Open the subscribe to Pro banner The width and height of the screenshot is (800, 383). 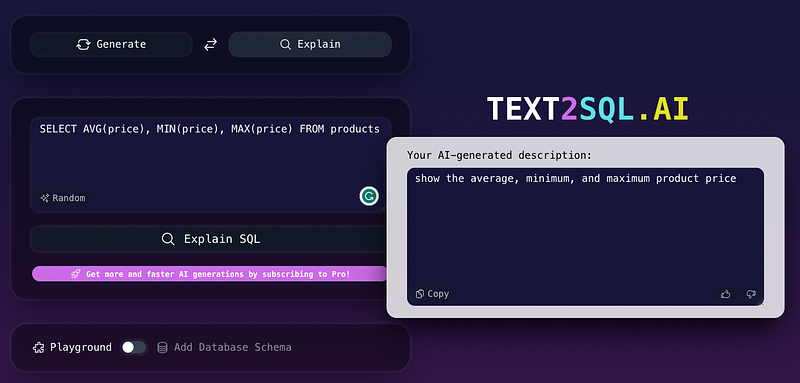[210, 274]
